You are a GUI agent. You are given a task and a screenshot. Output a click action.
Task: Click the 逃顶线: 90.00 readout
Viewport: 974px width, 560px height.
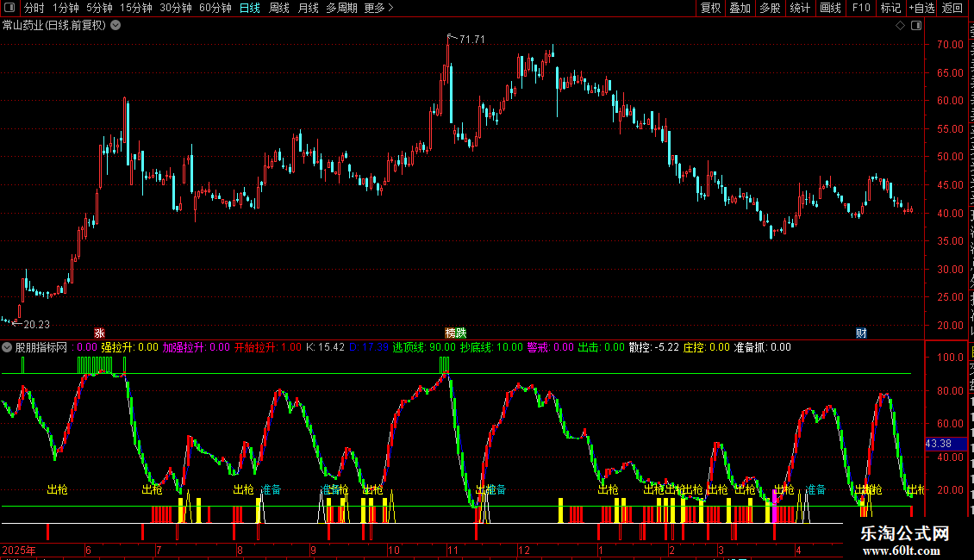click(x=423, y=348)
